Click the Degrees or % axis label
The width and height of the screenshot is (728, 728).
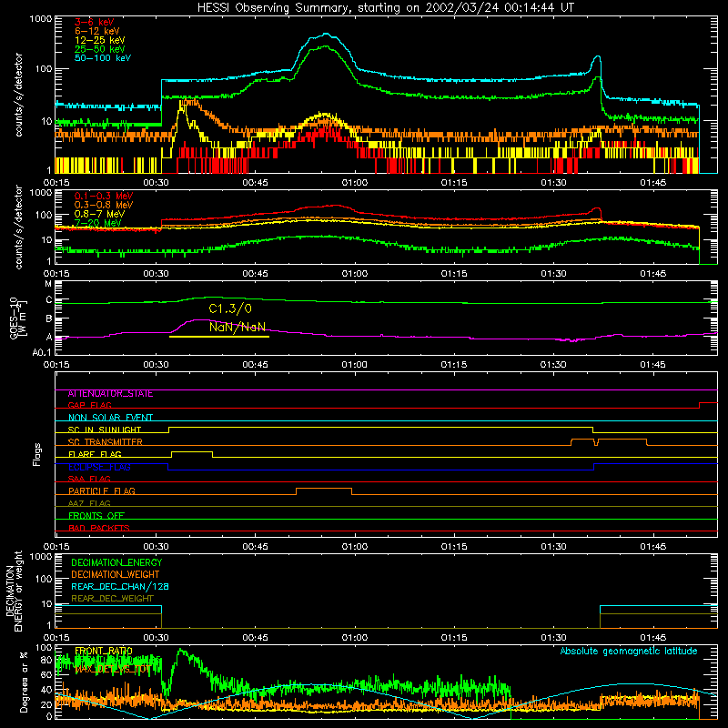24,682
